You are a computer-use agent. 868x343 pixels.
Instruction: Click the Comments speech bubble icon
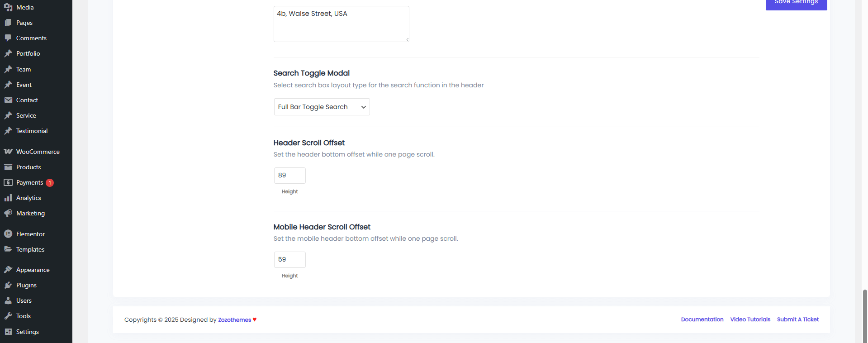8,38
